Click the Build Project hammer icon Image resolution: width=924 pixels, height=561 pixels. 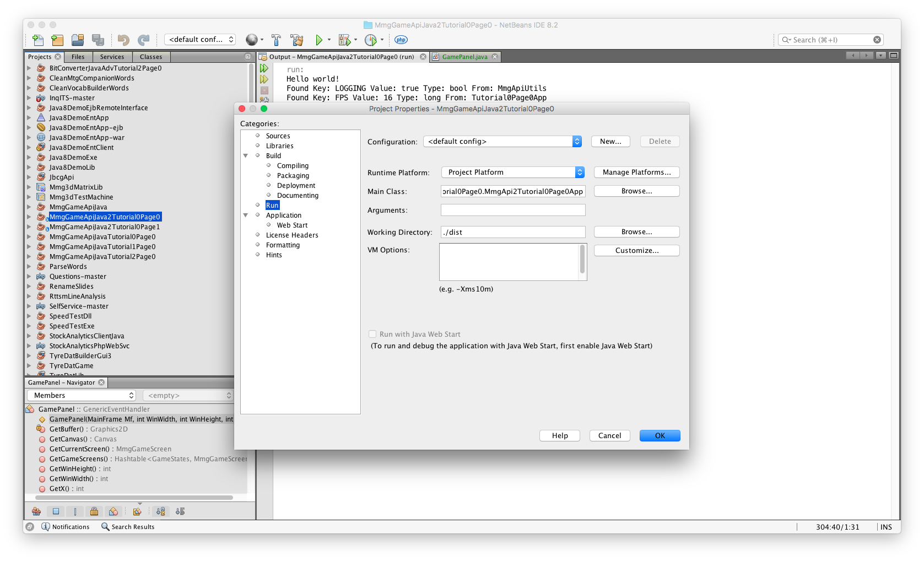[x=276, y=40]
